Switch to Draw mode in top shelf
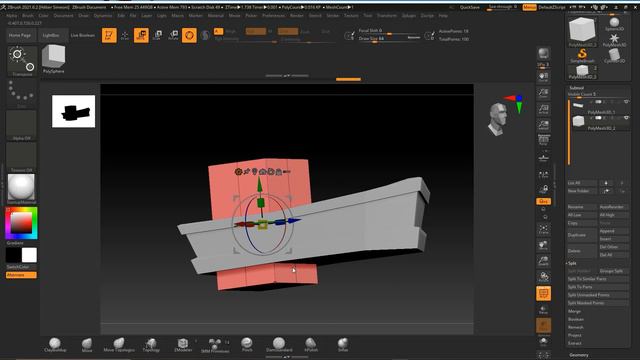 click(x=125, y=36)
